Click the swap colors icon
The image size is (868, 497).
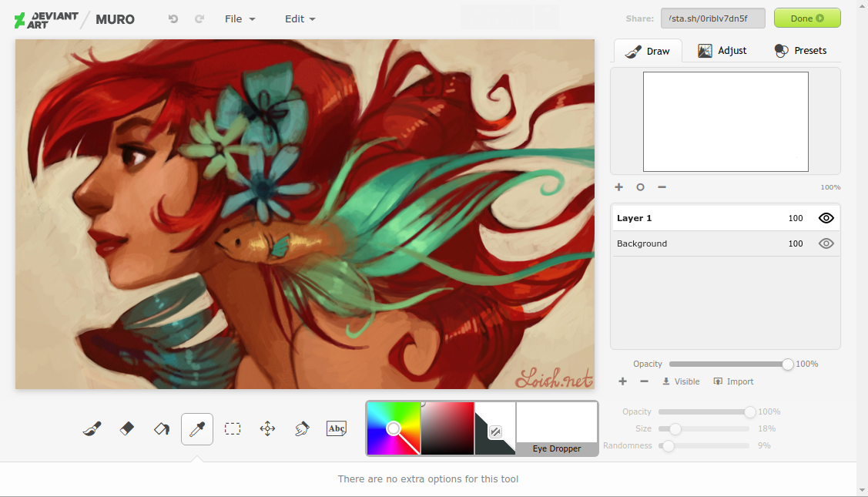pos(495,432)
